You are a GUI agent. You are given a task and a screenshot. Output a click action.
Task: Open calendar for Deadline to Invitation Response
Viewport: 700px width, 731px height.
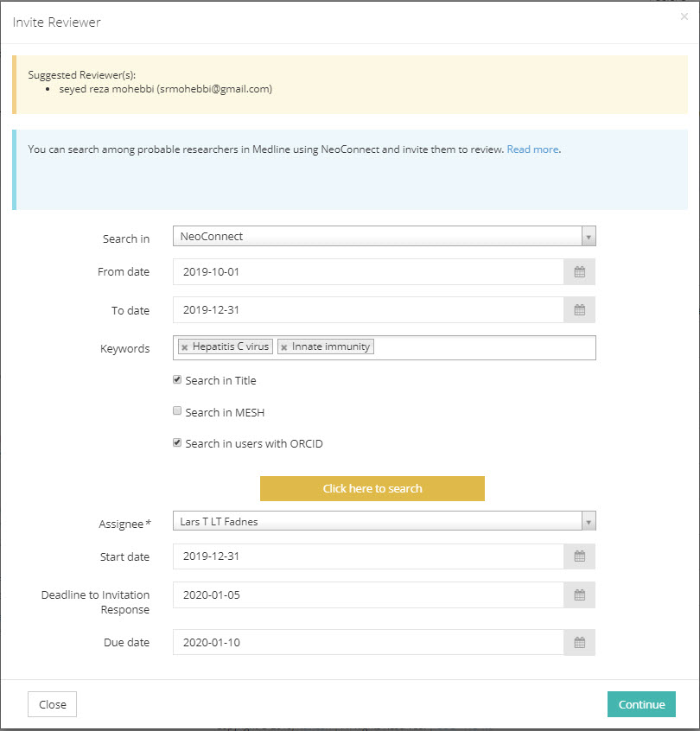click(x=579, y=594)
